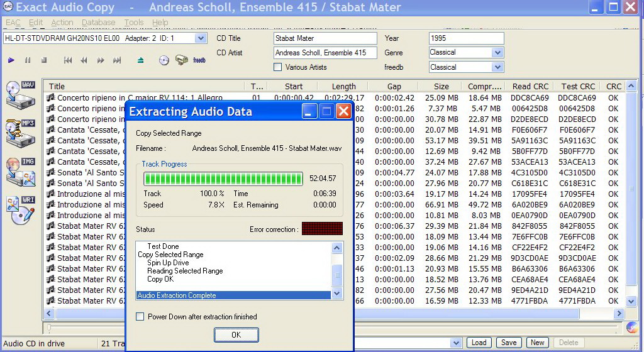Image resolution: width=644 pixels, height=352 pixels.
Task: Open the WRI write CD icon
Action: coord(20,211)
